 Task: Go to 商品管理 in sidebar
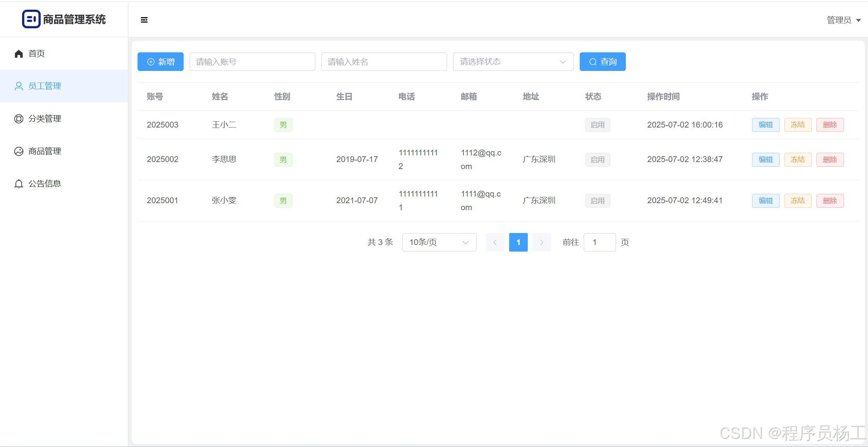[44, 151]
